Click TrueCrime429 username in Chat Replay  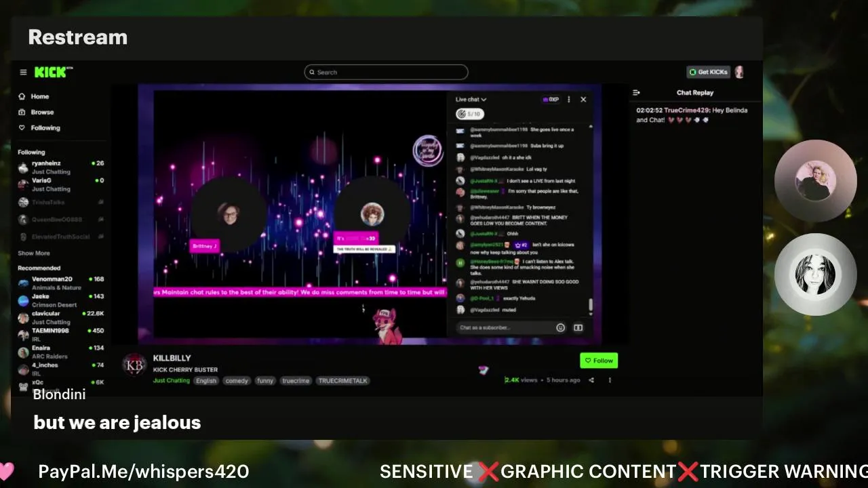point(686,110)
